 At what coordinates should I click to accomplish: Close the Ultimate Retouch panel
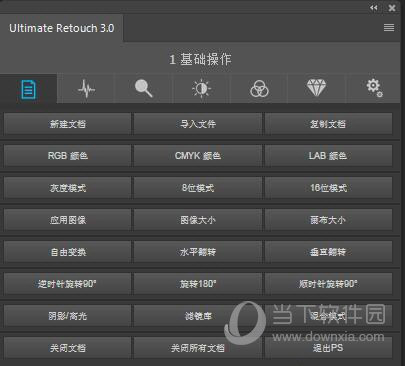(392, 8)
